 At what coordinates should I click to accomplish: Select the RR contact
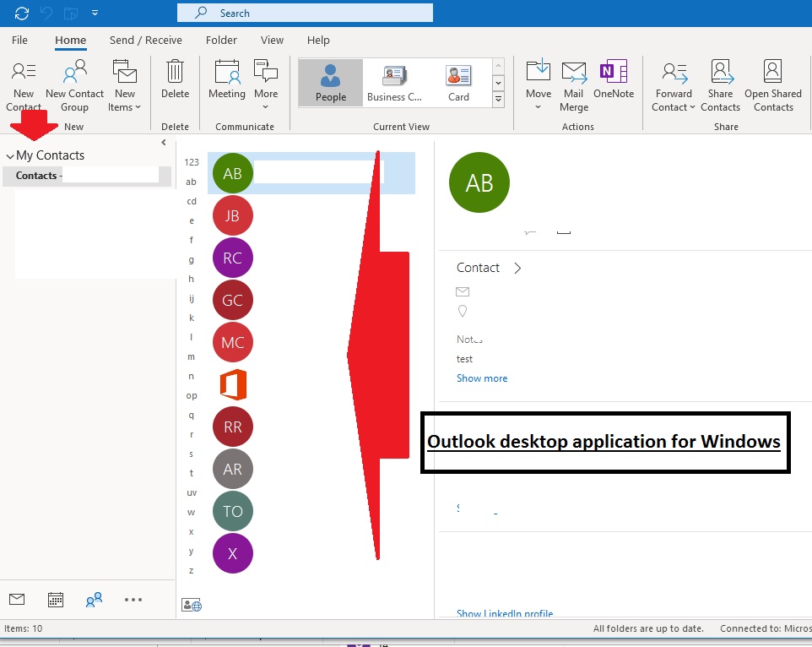(x=232, y=427)
